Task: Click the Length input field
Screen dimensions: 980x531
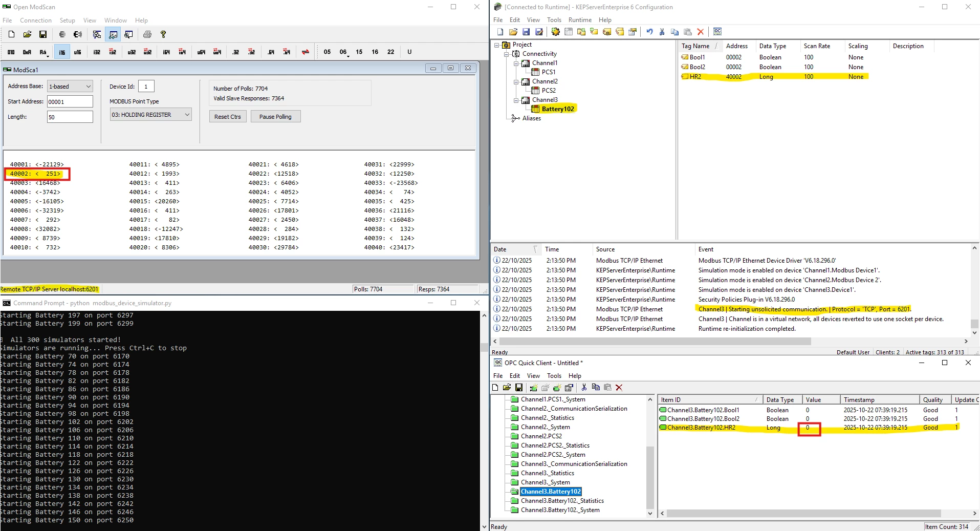Action: pyautogui.click(x=70, y=117)
